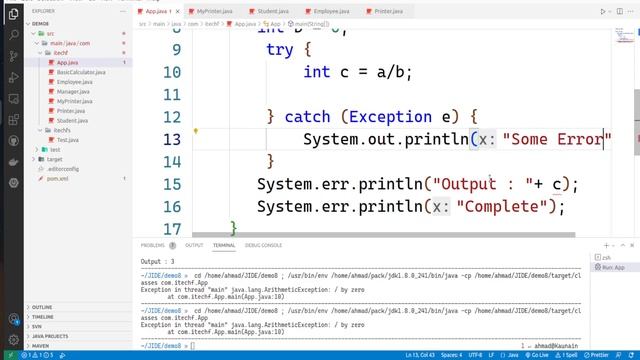
Task: Select the Run: App terminal
Action: click(614, 267)
